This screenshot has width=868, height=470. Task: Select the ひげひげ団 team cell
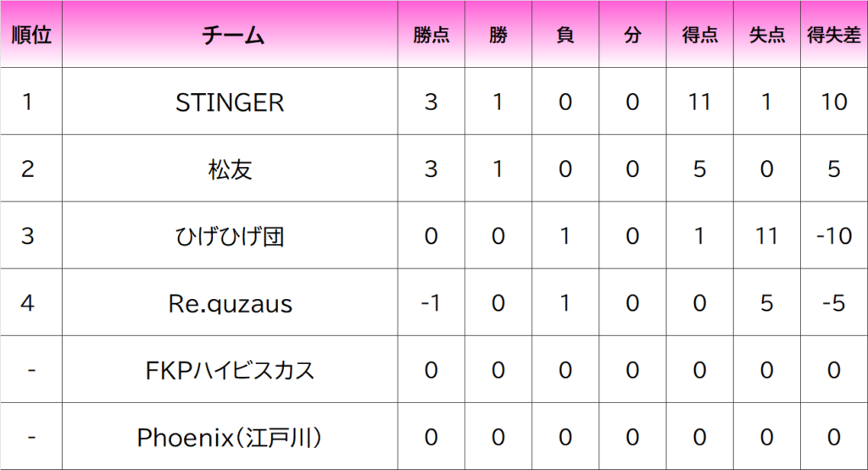coord(230,235)
